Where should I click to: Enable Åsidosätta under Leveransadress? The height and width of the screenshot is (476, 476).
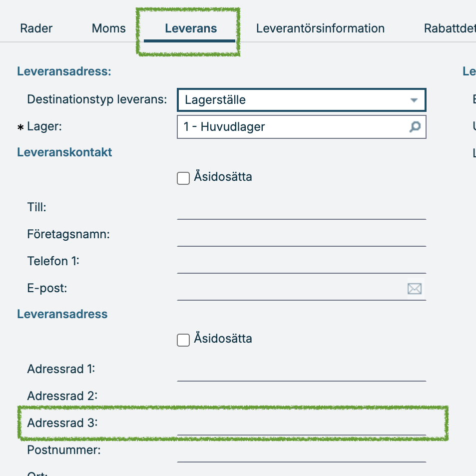[183, 340]
